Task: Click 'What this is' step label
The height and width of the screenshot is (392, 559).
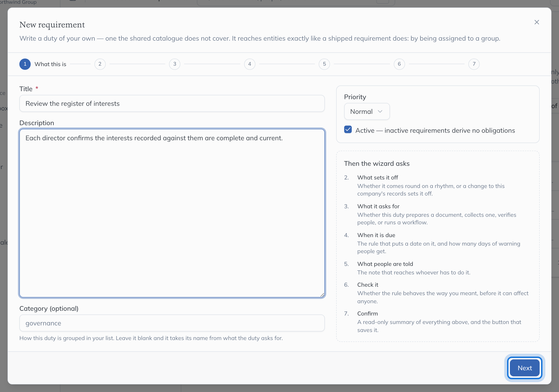Action: (x=50, y=64)
